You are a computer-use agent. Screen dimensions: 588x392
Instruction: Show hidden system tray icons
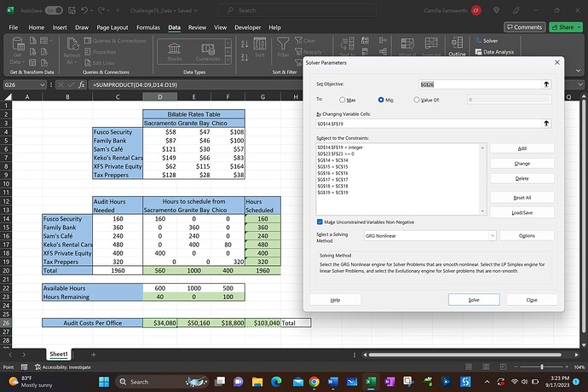487,382
